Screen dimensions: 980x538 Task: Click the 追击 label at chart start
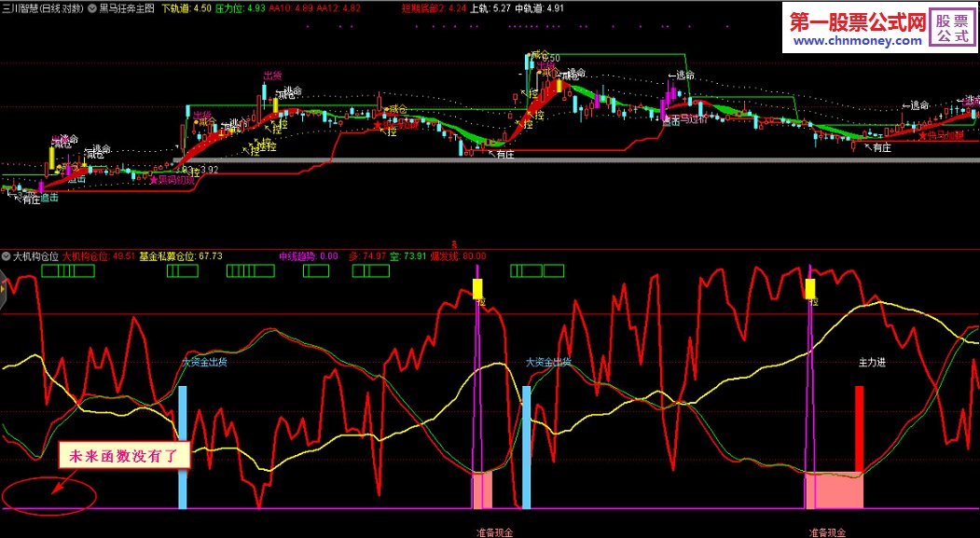coord(49,198)
